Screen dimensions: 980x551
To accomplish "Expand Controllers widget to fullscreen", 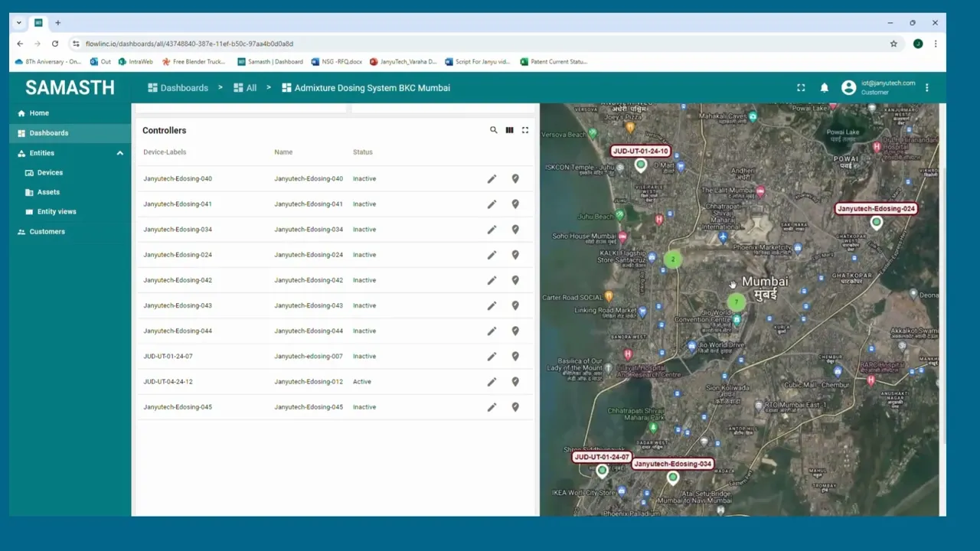I will [x=525, y=130].
